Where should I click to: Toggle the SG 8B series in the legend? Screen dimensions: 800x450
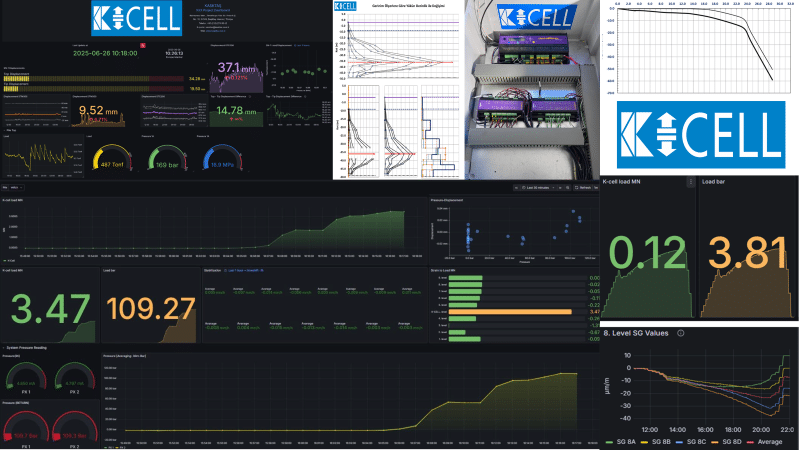click(x=656, y=442)
